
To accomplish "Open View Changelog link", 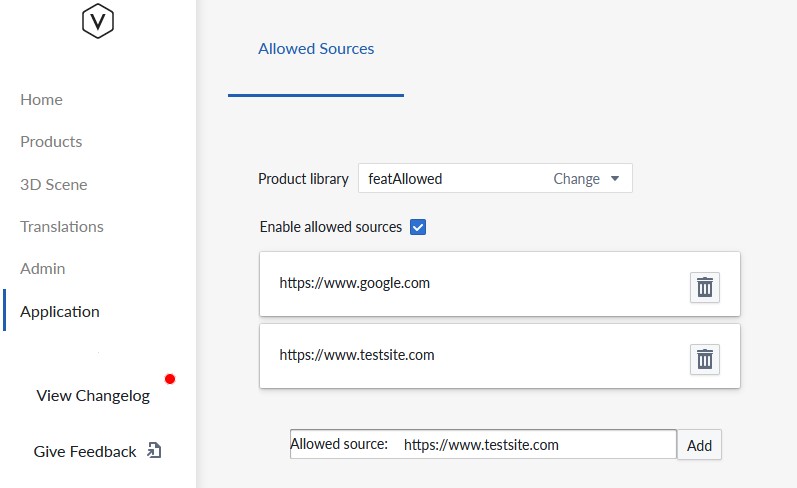I will pos(93,395).
